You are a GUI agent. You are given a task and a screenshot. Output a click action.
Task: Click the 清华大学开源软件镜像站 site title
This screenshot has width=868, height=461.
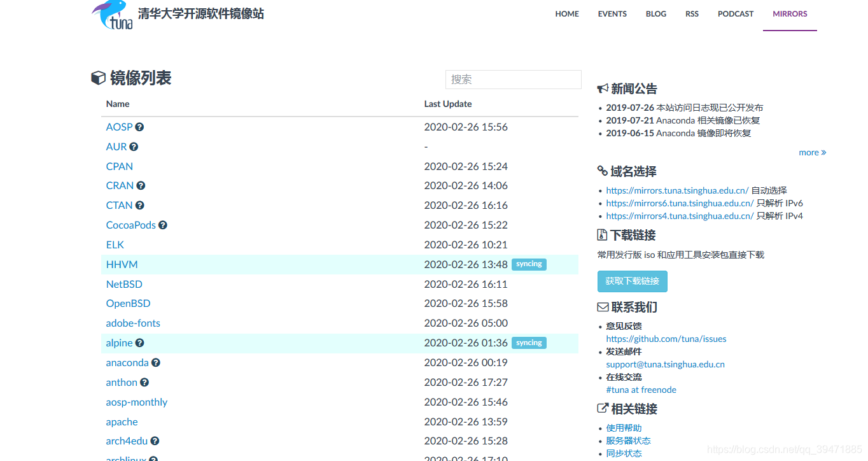point(200,13)
